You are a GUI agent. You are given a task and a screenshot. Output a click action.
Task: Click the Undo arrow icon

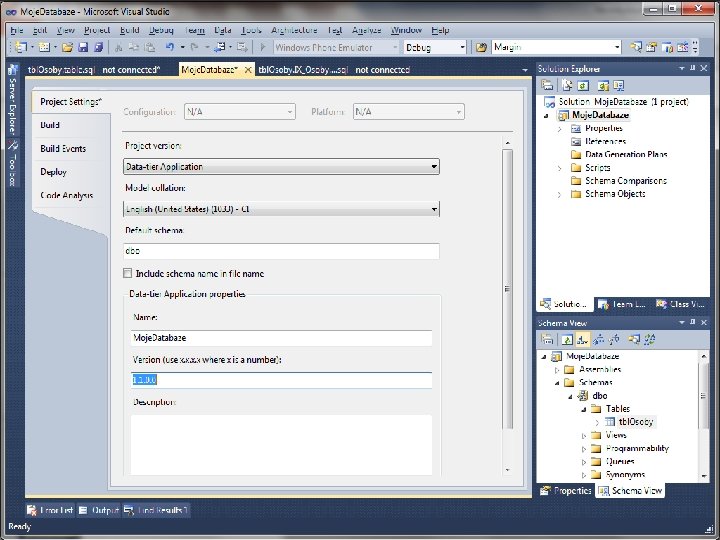[170, 47]
